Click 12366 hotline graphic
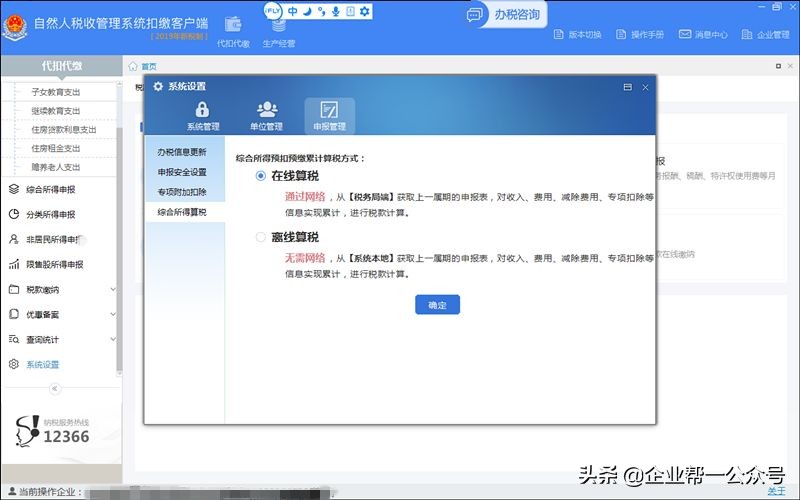Screen dimensions: 800x500 (x=53, y=431)
